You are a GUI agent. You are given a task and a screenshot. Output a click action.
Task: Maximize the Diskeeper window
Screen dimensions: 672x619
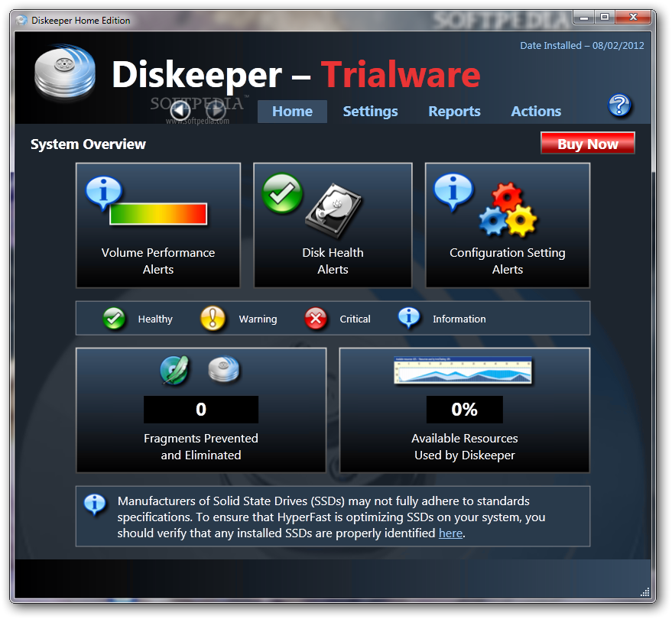click(604, 18)
